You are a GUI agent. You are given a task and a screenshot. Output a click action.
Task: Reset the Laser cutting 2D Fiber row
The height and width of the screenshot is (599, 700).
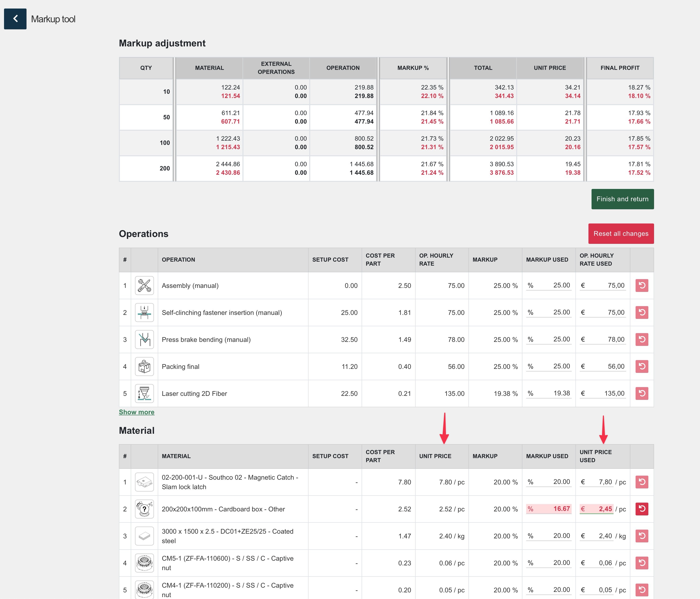pos(642,393)
